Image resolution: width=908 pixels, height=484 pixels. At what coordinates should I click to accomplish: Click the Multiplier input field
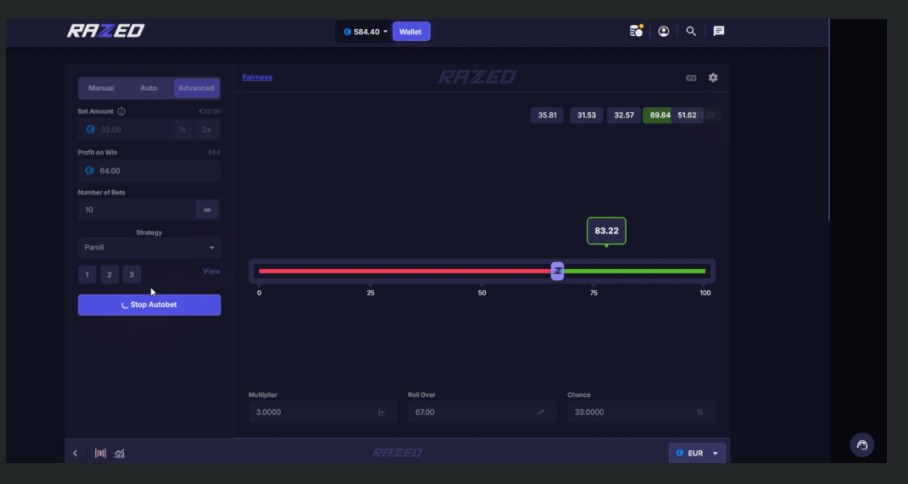[x=310, y=412]
